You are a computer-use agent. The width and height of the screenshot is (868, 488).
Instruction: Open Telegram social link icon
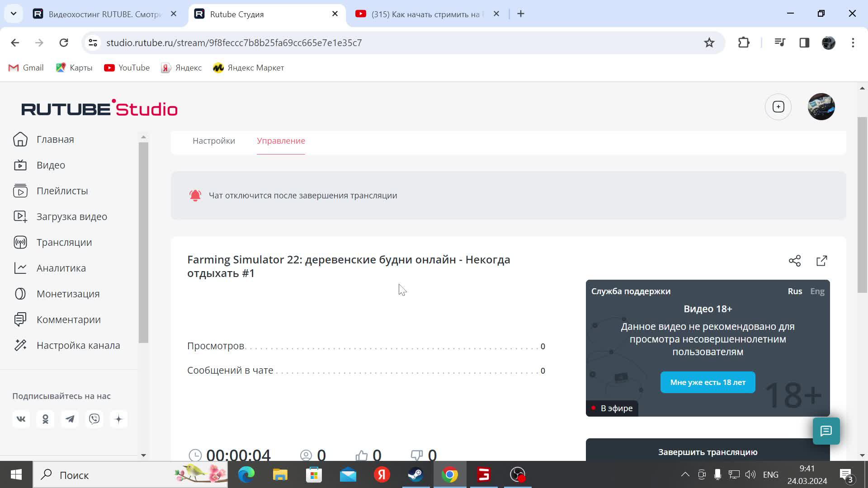[x=70, y=419]
